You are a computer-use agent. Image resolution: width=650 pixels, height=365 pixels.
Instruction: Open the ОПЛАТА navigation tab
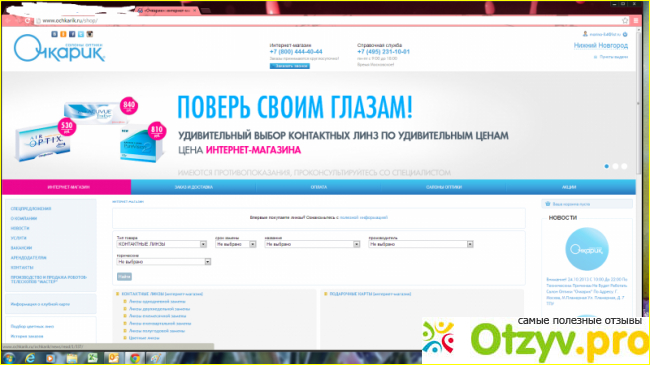click(x=318, y=187)
